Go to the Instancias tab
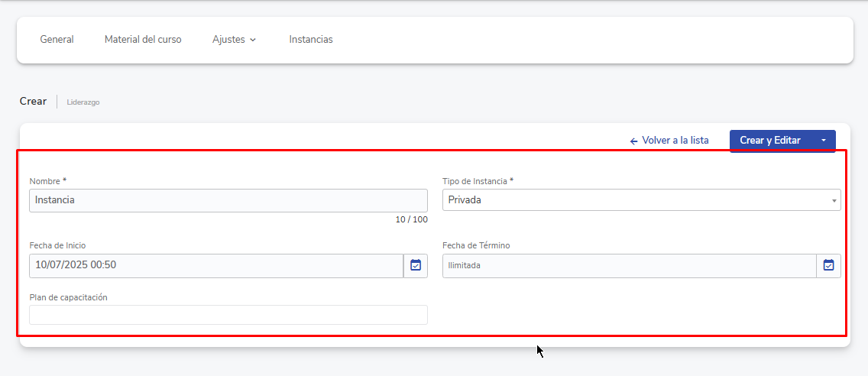Image resolution: width=868 pixels, height=376 pixels. tap(311, 40)
